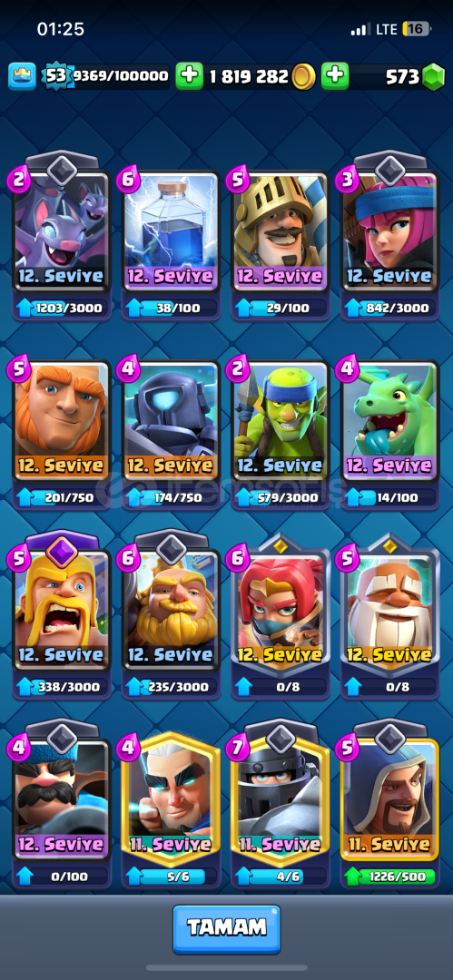This screenshot has width=453, height=980.
Task: Add gems with the green plus
Action: click(335, 76)
